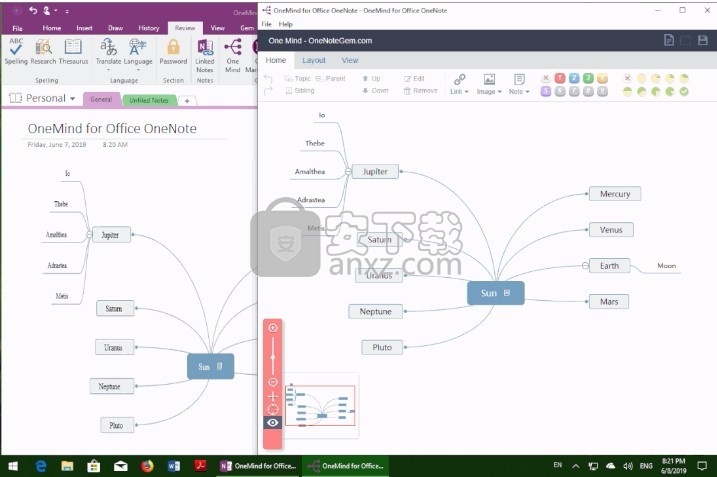
Task: Open Linked Notes in OneNote ribbon
Action: [x=205, y=55]
